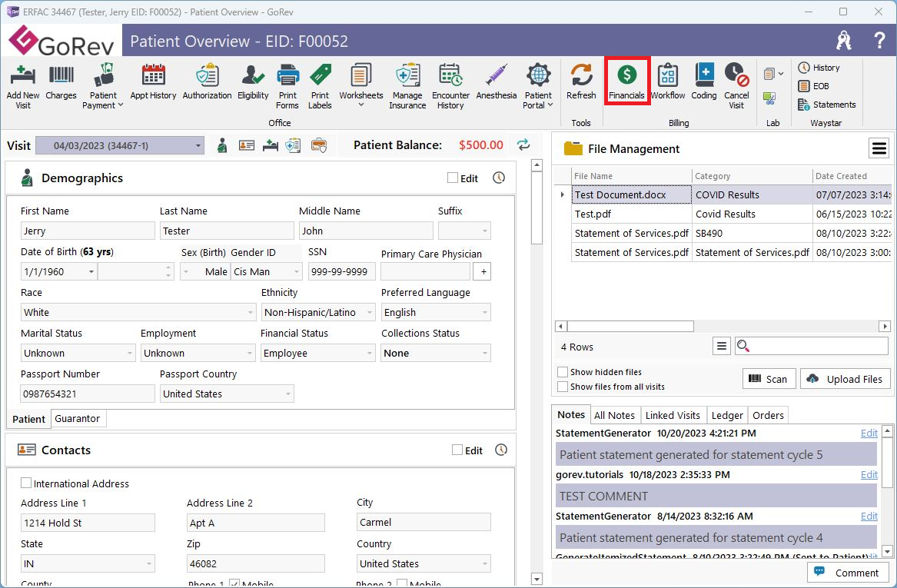
Task: Click the Upload Files button
Action: coord(846,379)
